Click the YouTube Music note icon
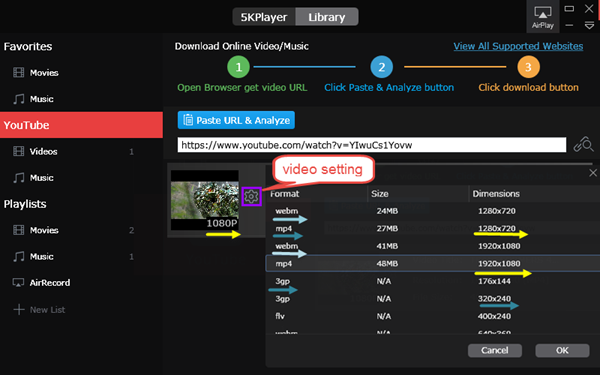 [x=18, y=178]
